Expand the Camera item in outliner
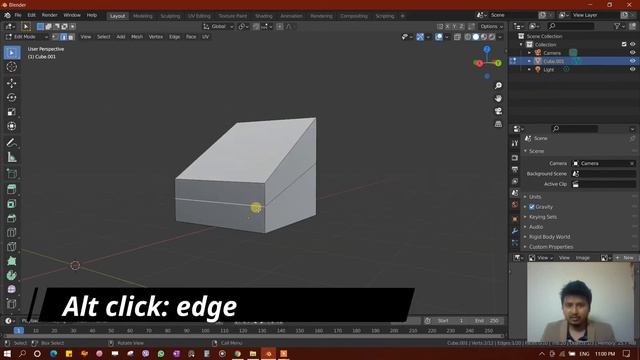The width and height of the screenshot is (640, 360). click(x=529, y=53)
